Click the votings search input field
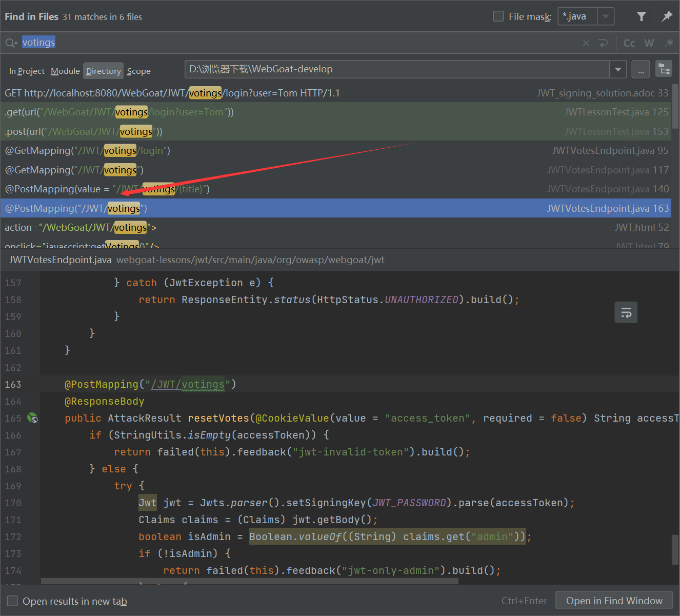This screenshot has width=680, height=616. pyautogui.click(x=297, y=43)
